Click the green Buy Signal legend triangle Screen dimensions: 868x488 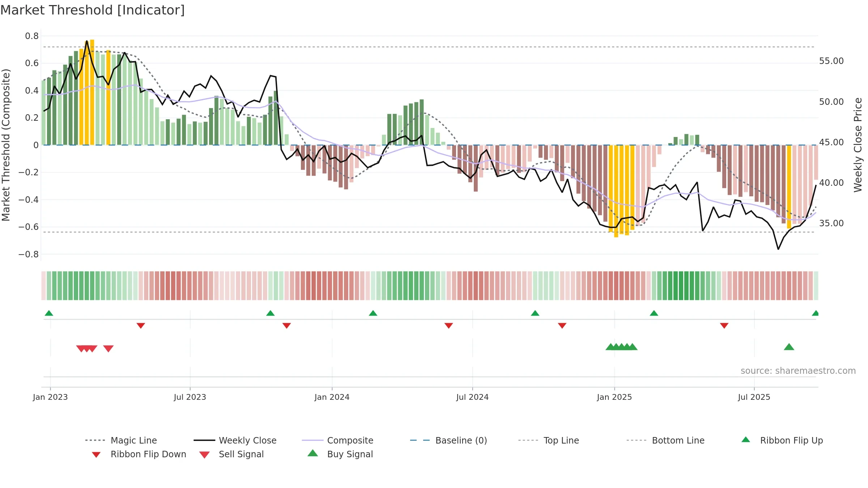[x=313, y=453]
